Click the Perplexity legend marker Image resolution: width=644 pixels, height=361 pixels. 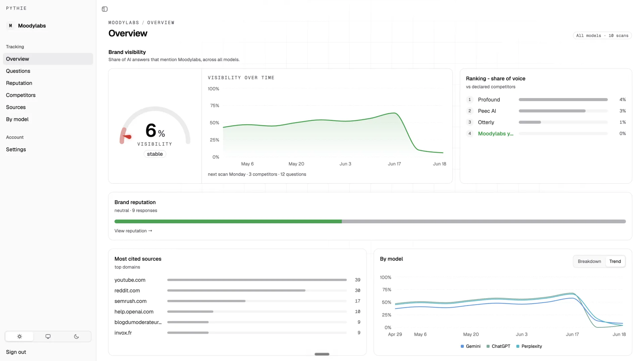[x=518, y=346]
